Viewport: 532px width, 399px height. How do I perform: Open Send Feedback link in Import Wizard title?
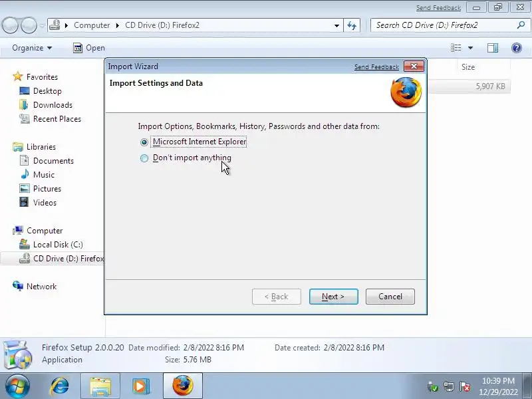(376, 67)
